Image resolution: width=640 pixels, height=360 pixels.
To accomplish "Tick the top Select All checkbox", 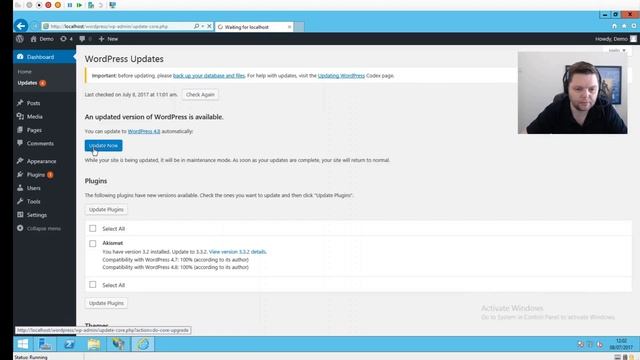I will [x=93, y=229].
